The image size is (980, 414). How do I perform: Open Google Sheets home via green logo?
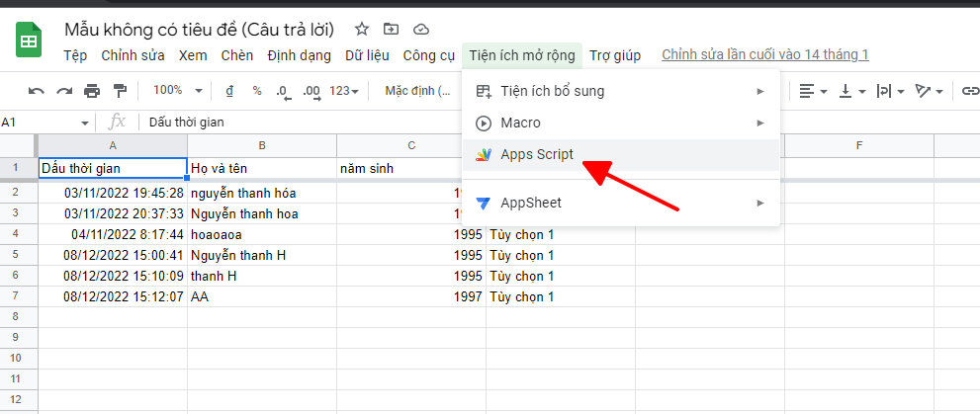[x=29, y=41]
